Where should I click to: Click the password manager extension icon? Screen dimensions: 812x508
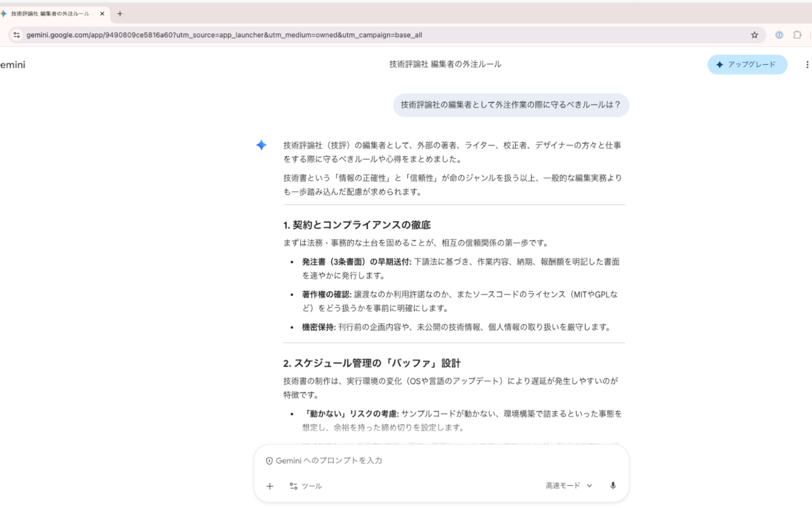click(x=779, y=35)
